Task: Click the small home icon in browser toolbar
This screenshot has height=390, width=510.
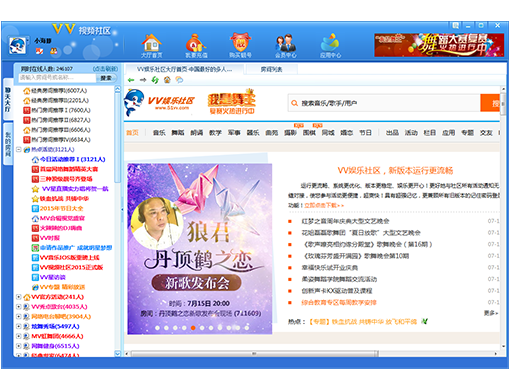Action: (x=167, y=80)
